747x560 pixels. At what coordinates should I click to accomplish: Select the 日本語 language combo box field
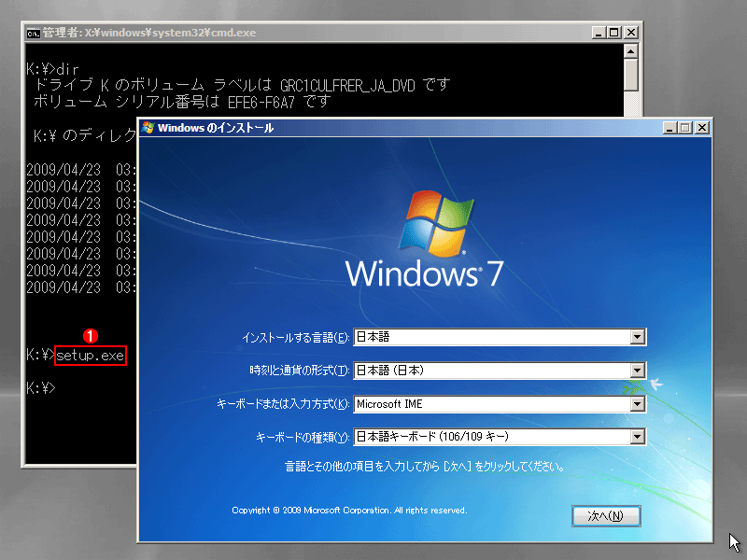coord(500,337)
